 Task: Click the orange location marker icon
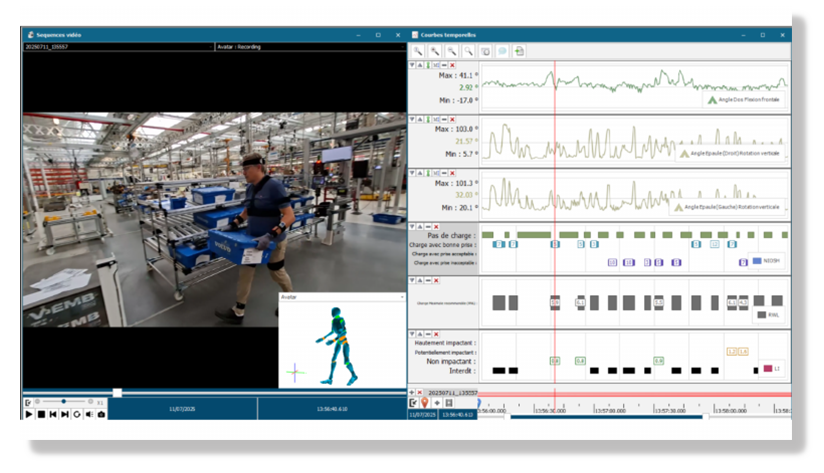425,402
